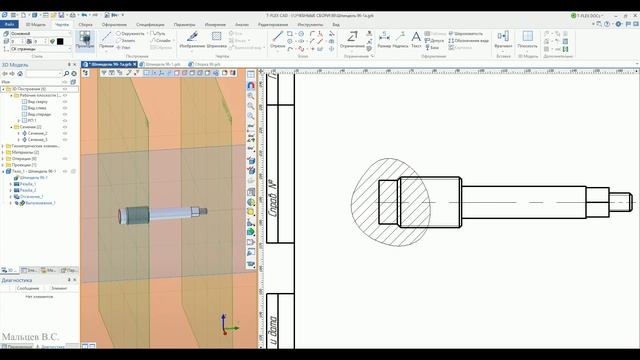Switch to the Вид ribbon tab
Screen dimensions: 640x360
[x=336, y=24]
